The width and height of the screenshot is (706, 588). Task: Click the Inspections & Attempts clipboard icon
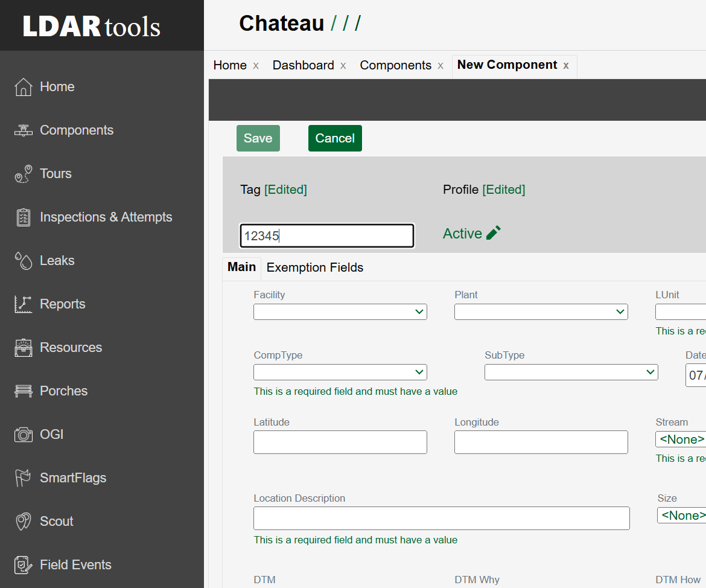point(23,217)
